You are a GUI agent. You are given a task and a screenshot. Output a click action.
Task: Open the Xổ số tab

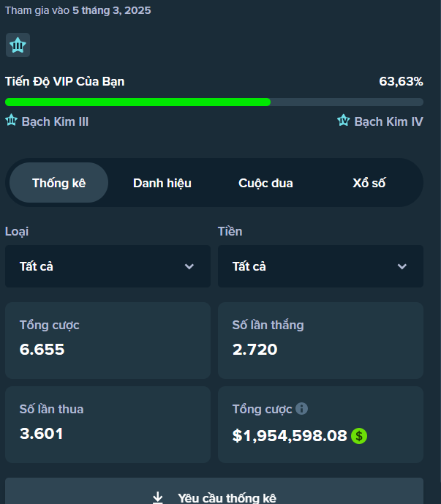pyautogui.click(x=369, y=183)
